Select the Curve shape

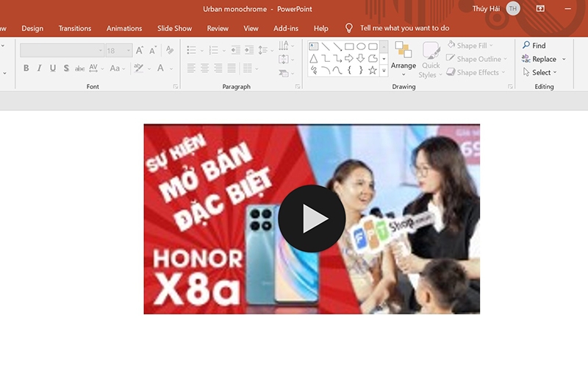(337, 70)
